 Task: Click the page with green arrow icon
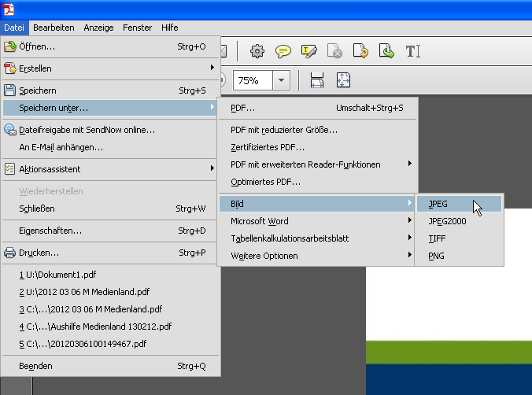point(386,51)
